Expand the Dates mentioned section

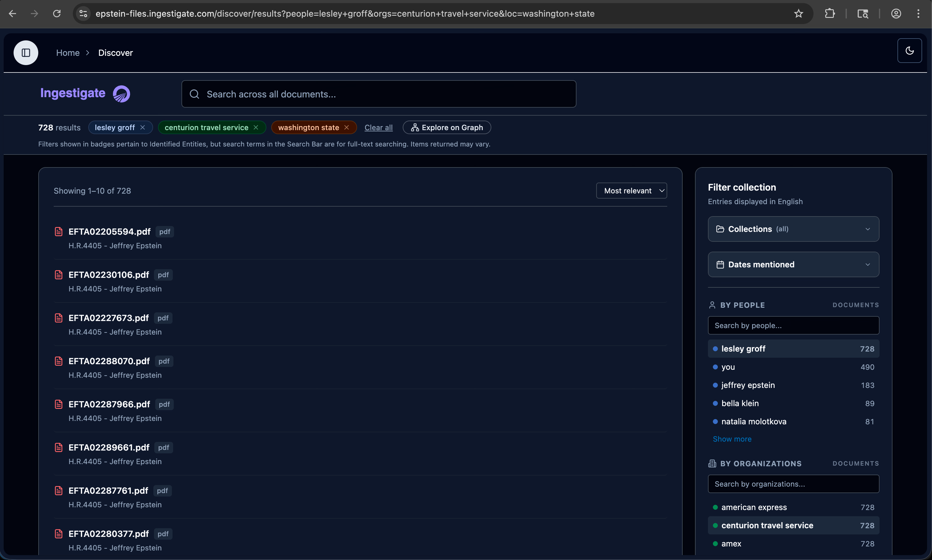868,264
